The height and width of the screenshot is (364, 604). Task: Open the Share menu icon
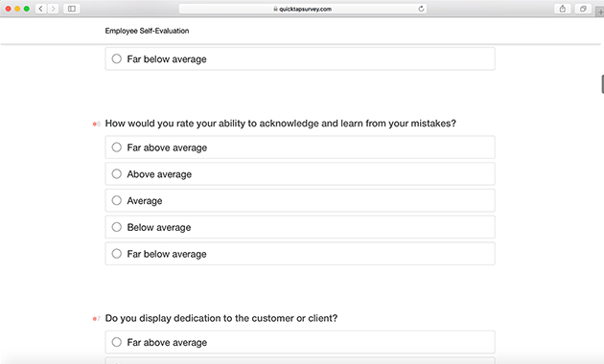tap(563, 9)
